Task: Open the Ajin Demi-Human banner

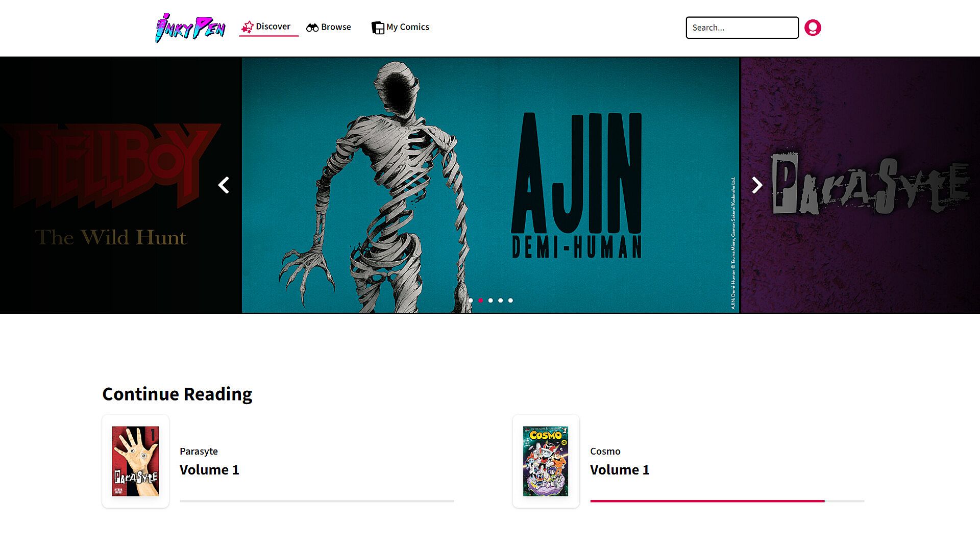Action: coord(491,185)
